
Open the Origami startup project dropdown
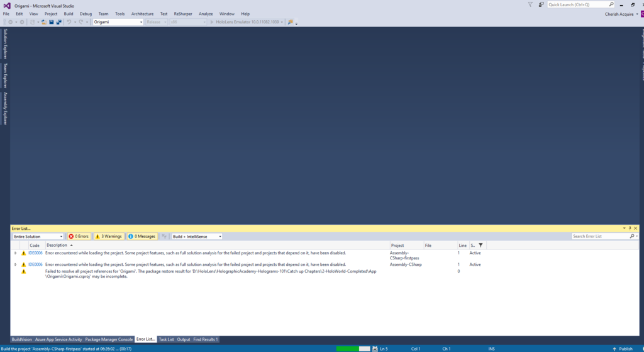118,22
